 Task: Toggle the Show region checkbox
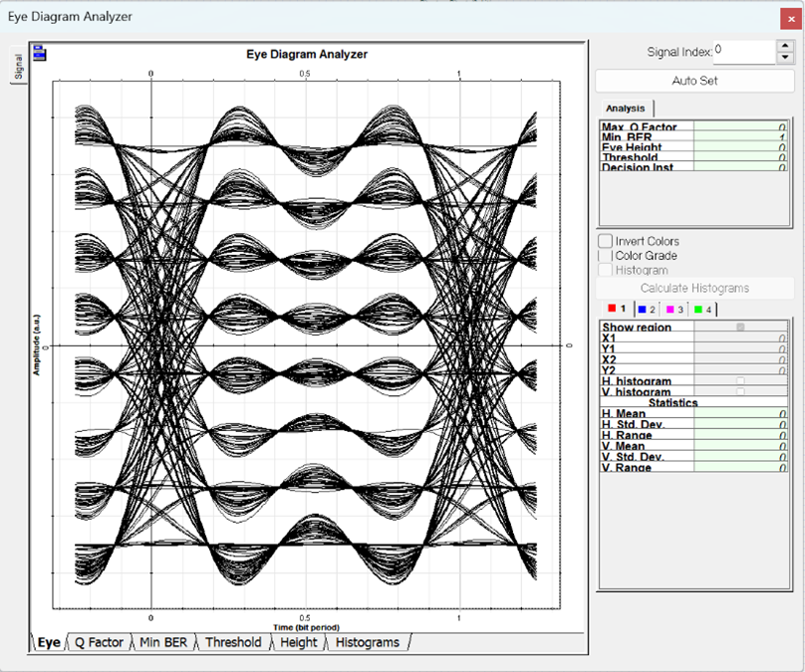[740, 327]
